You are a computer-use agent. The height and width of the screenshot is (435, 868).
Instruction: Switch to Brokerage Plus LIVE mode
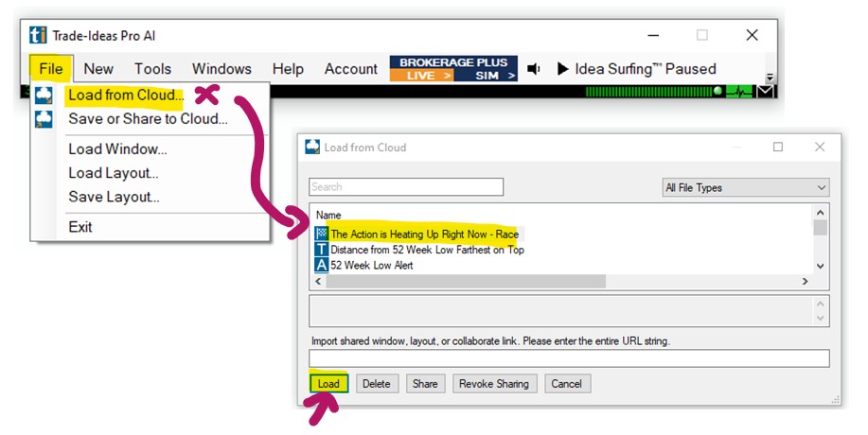(x=421, y=75)
